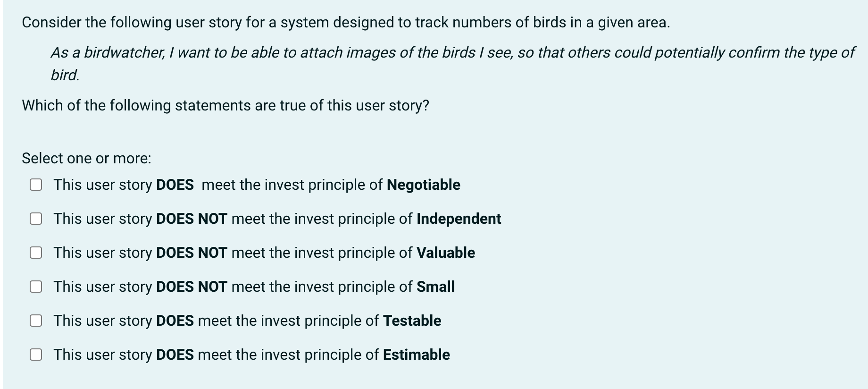Click the bold word Independent
Screen dimensions: 868x389
pyautogui.click(x=459, y=219)
